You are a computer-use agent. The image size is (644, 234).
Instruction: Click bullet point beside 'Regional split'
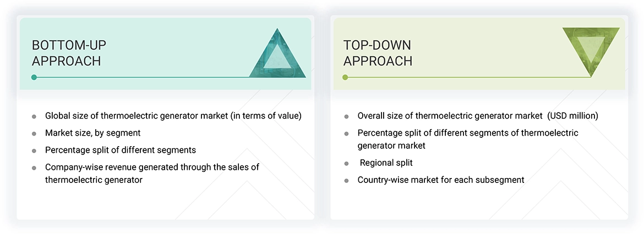pos(346,163)
